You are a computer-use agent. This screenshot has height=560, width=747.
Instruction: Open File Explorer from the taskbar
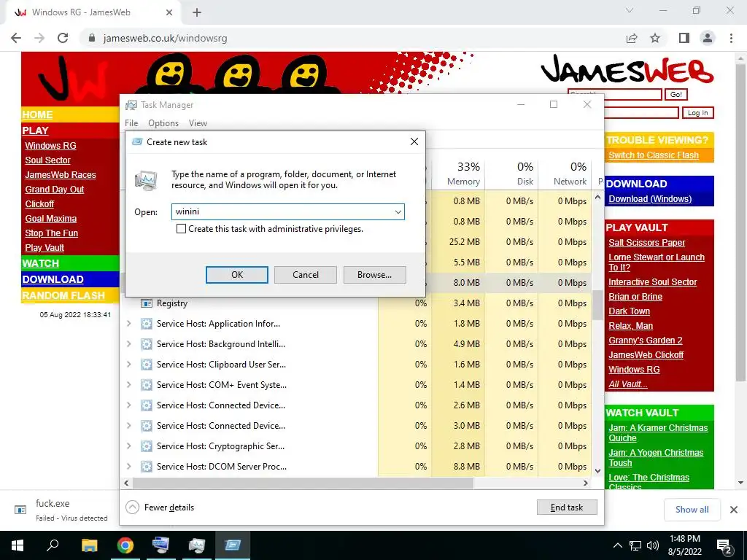click(x=89, y=545)
